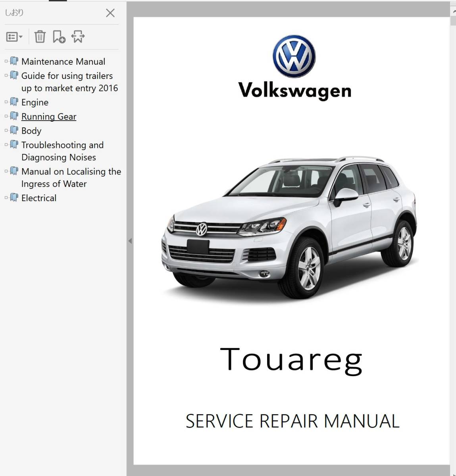Click the SERVICE REPAIR MANUAL text
This screenshot has width=456, height=476.
[292, 421]
